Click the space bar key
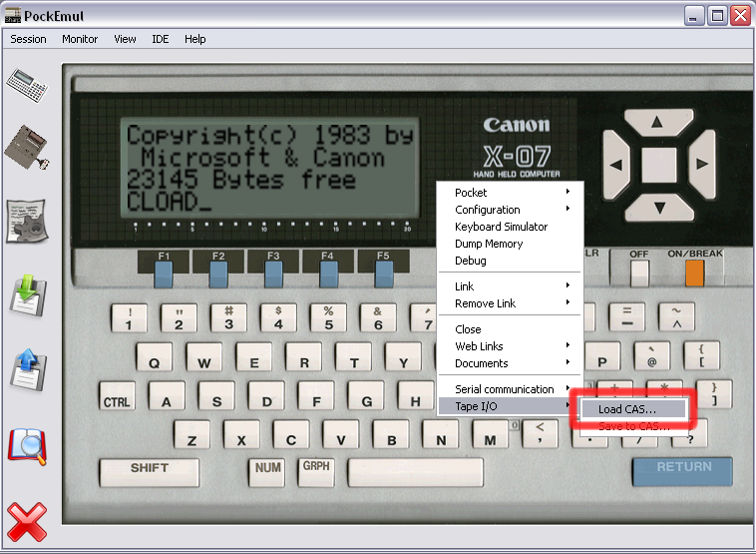 point(415,472)
